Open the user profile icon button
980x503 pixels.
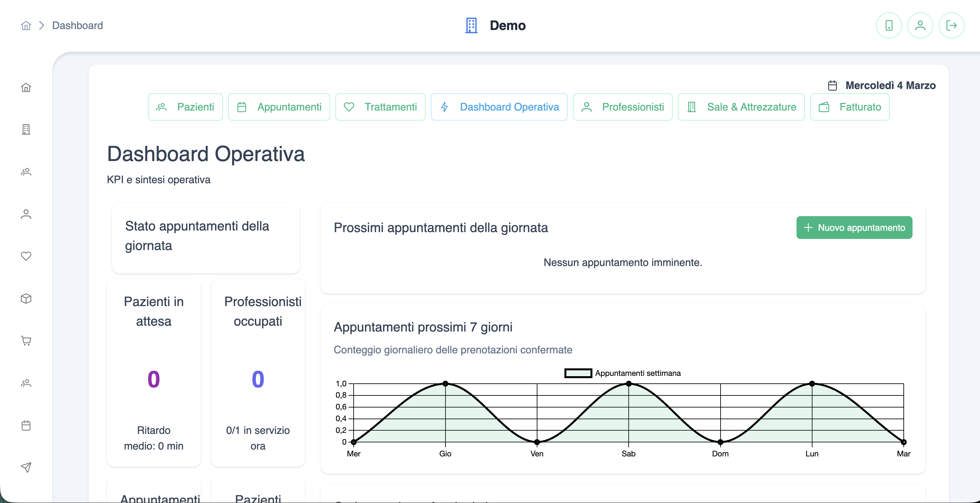pyautogui.click(x=920, y=25)
